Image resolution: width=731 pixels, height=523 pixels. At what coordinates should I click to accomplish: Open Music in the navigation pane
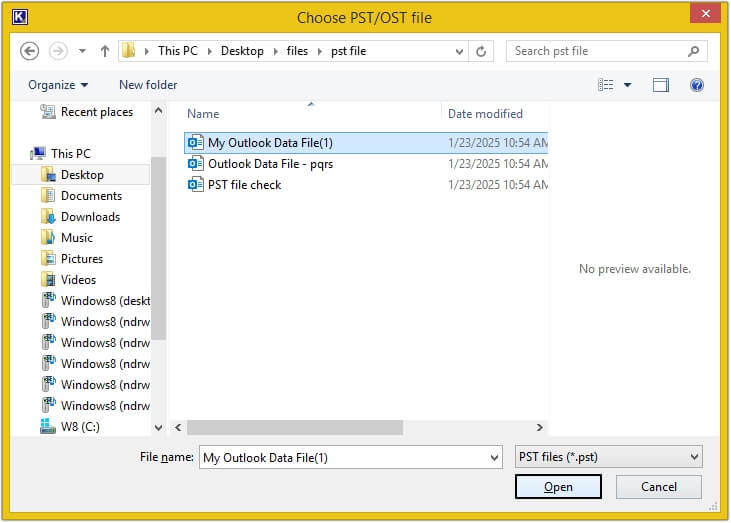(x=77, y=238)
